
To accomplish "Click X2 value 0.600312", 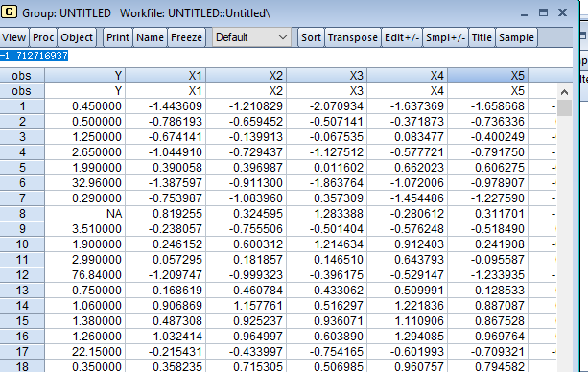I will 246,244.
